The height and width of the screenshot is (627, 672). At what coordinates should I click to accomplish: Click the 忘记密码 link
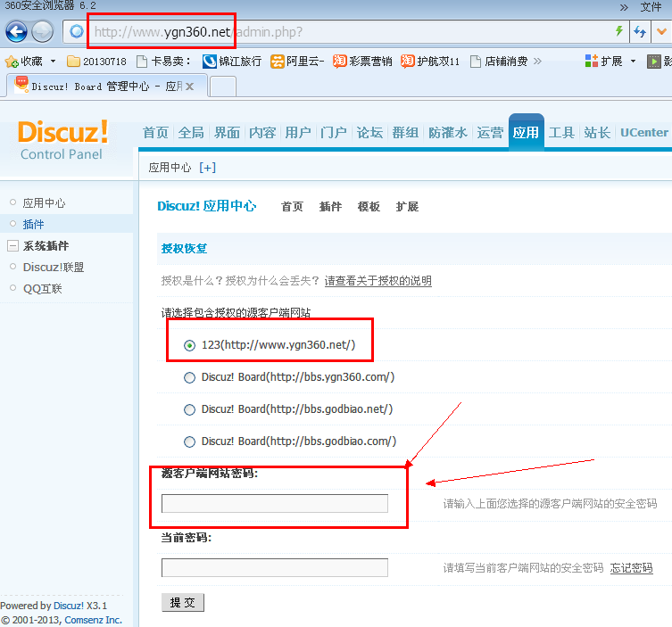pyautogui.click(x=631, y=568)
